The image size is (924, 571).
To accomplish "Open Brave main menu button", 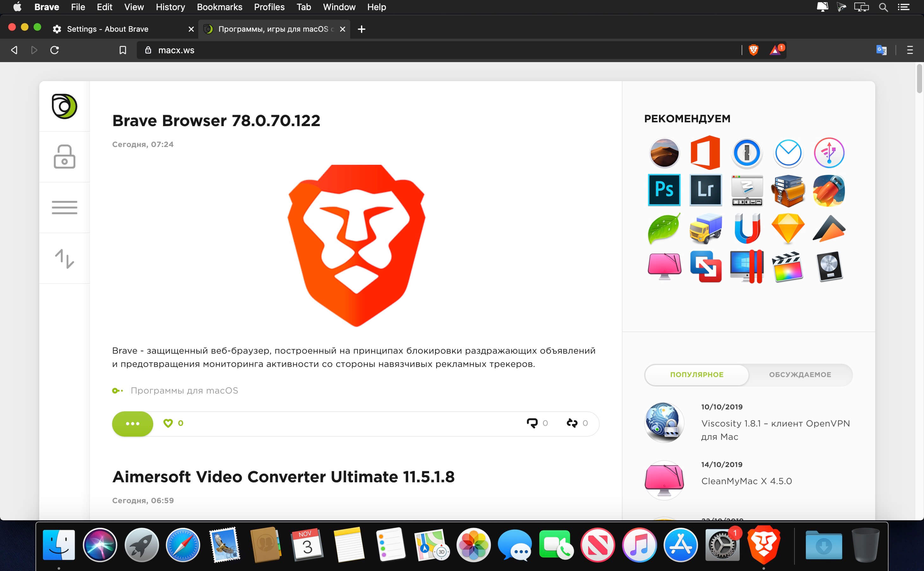I will [910, 50].
